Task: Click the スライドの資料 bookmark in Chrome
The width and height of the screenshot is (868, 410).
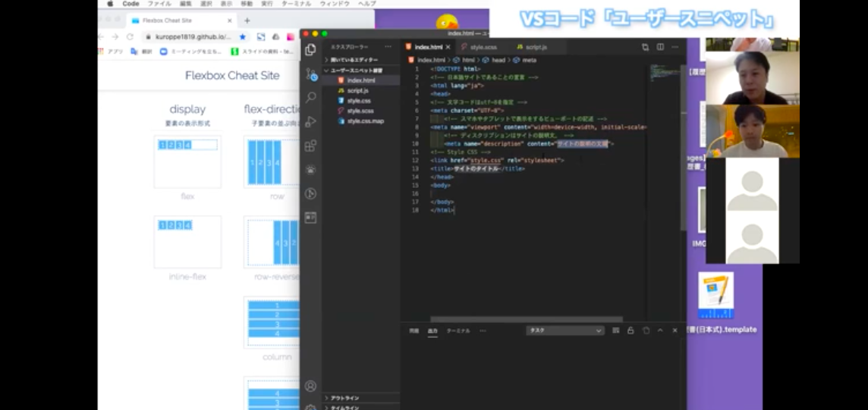Action: pyautogui.click(x=263, y=52)
